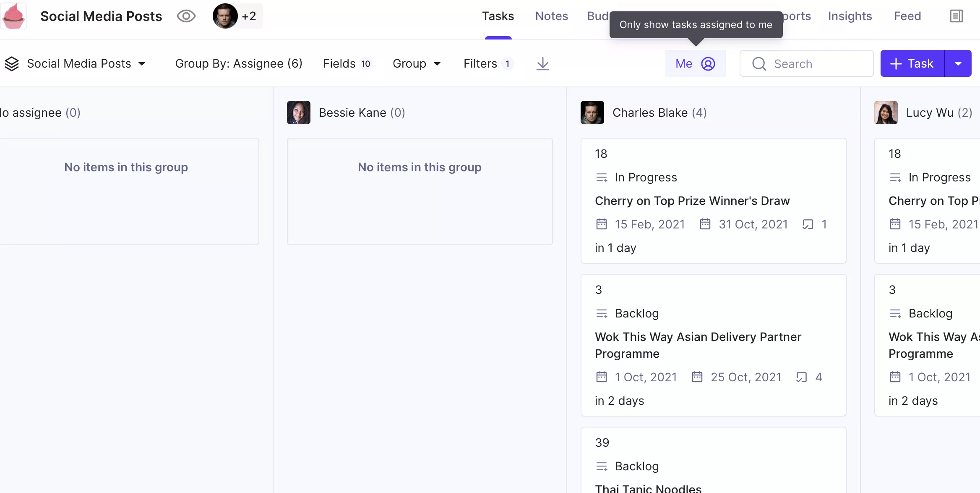Click 'in 1 day' text on Charles' task 18

pyautogui.click(x=615, y=248)
